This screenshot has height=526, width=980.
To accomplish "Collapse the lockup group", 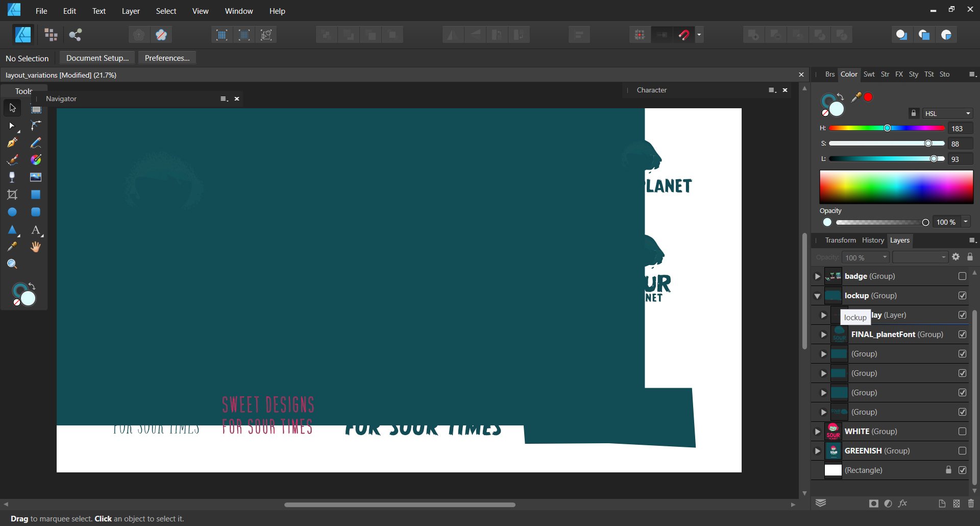I will [817, 296].
